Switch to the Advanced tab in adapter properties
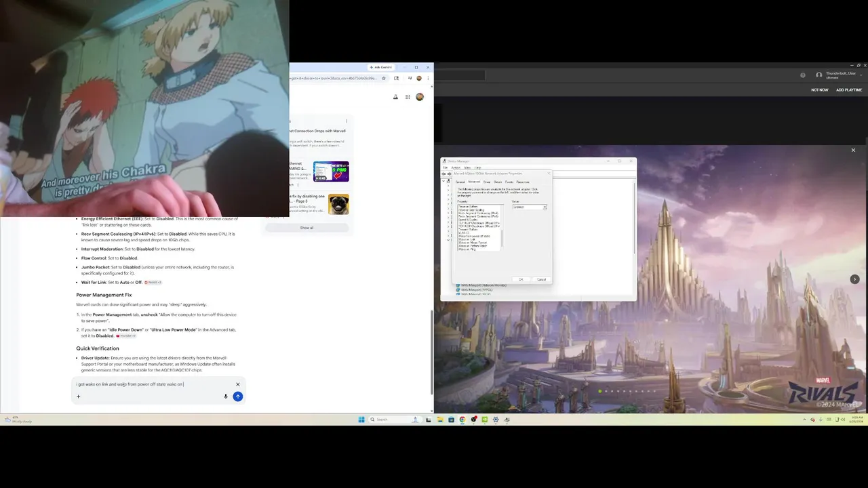 pyautogui.click(x=474, y=182)
